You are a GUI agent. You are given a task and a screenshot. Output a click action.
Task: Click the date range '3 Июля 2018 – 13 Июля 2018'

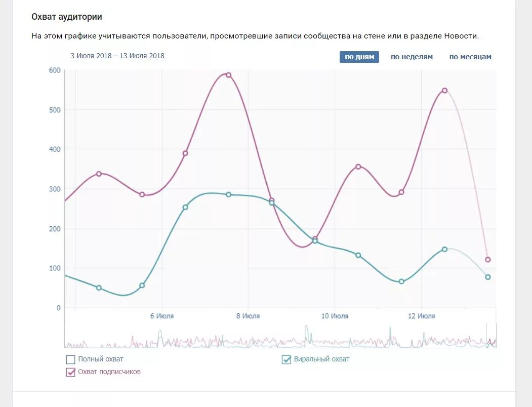tap(117, 56)
